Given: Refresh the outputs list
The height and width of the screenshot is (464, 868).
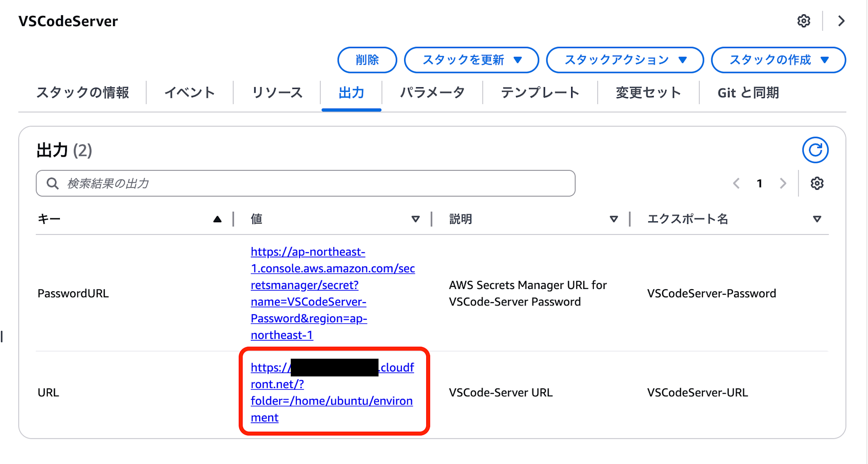Looking at the screenshot, I should 815,150.
